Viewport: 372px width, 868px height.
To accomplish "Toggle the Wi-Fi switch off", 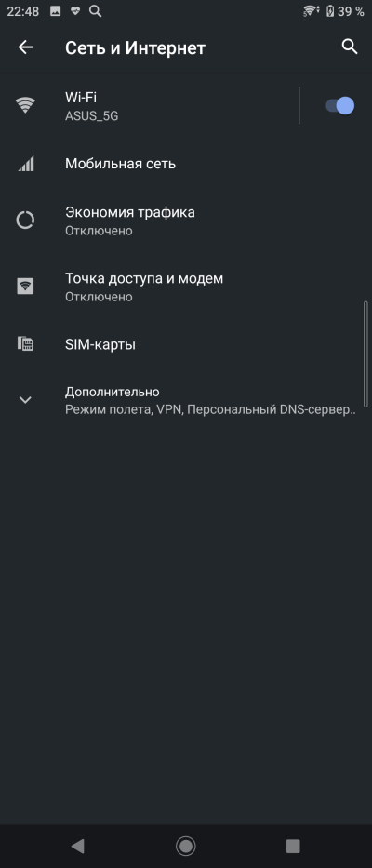I will (339, 105).
